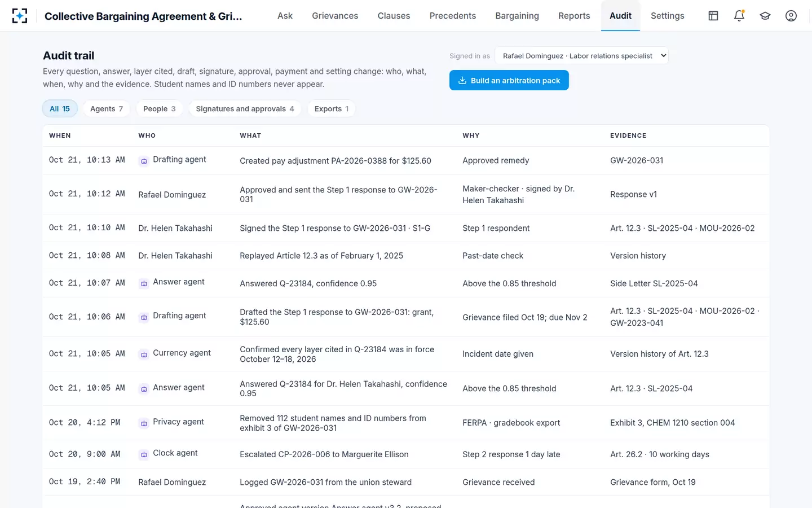Click the Answer agent icon at 10:05 AM
This screenshot has width=812, height=508.
click(x=144, y=389)
